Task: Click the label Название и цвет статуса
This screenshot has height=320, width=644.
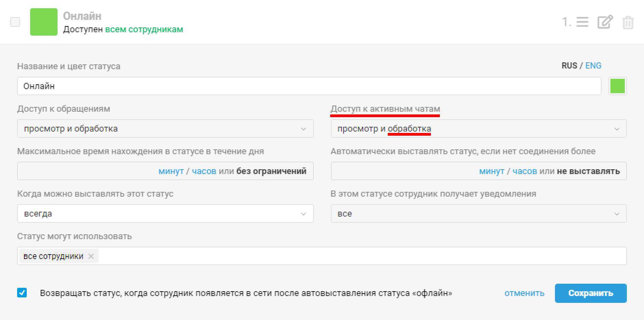Action: (x=69, y=66)
